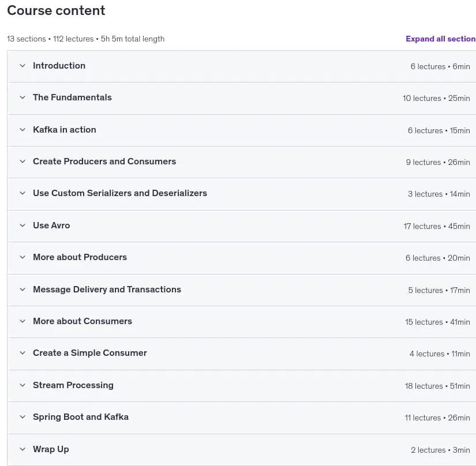476x466 pixels.
Task: Select the Kafka in action heading
Action: click(65, 130)
